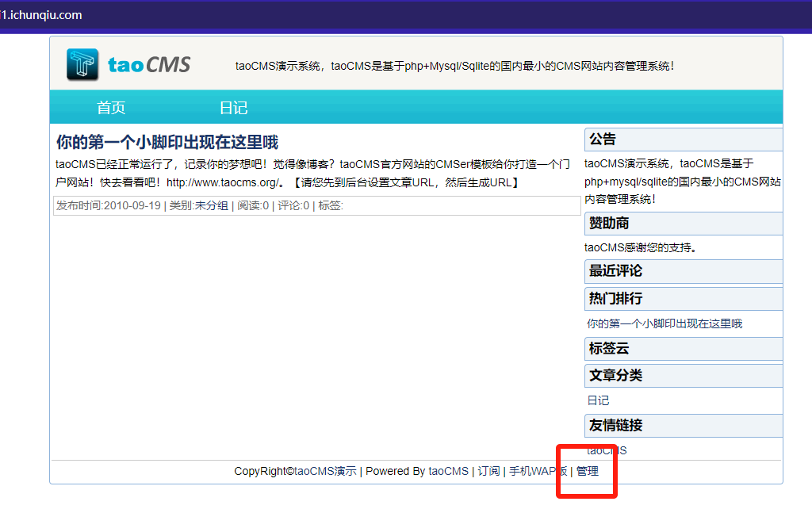Click the 阅读:0 read count text
Viewport: 812px width, 532px height.
pyautogui.click(x=253, y=205)
